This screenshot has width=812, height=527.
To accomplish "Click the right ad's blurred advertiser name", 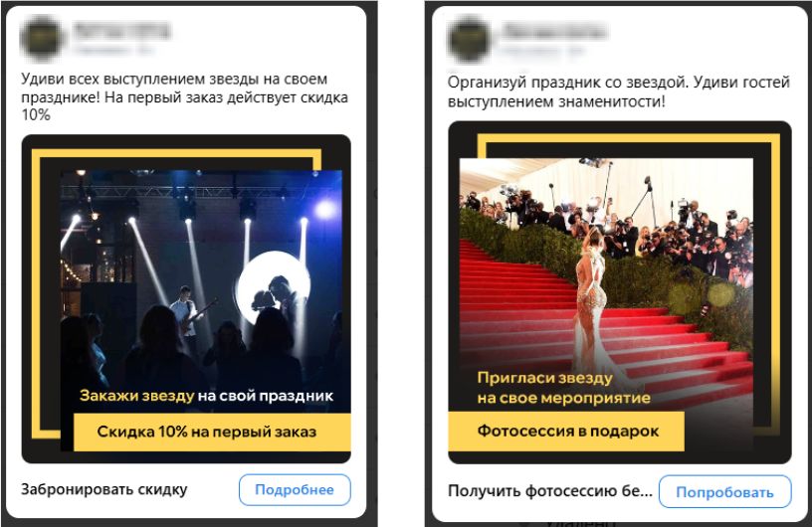I will tap(554, 31).
